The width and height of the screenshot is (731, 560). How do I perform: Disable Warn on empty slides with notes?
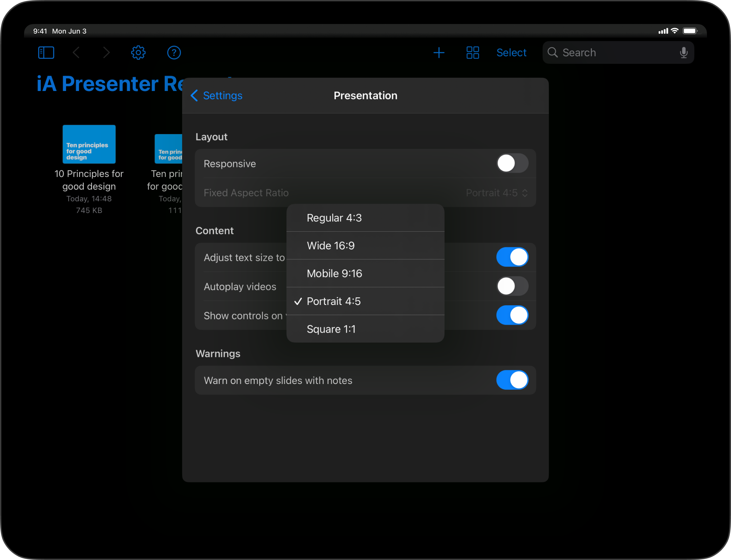pyautogui.click(x=512, y=380)
